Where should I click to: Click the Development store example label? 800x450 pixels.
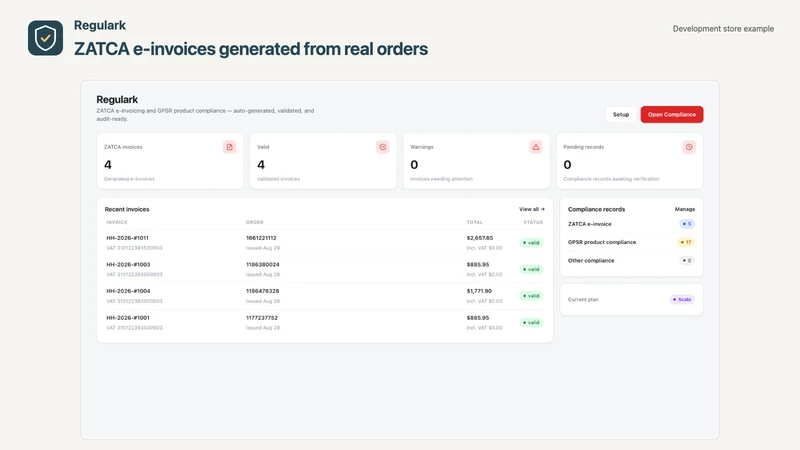point(723,29)
